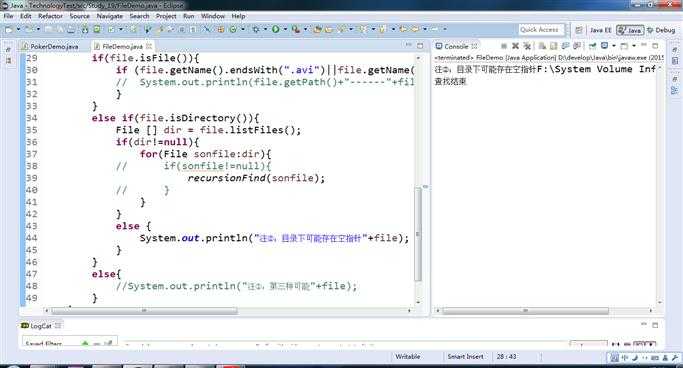Toggle Pin Console icon
This screenshot has width=683, height=368.
(x=592, y=46)
